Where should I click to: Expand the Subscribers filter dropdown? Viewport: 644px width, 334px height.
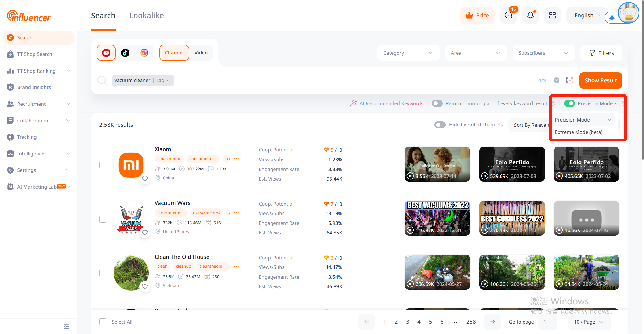(x=543, y=53)
